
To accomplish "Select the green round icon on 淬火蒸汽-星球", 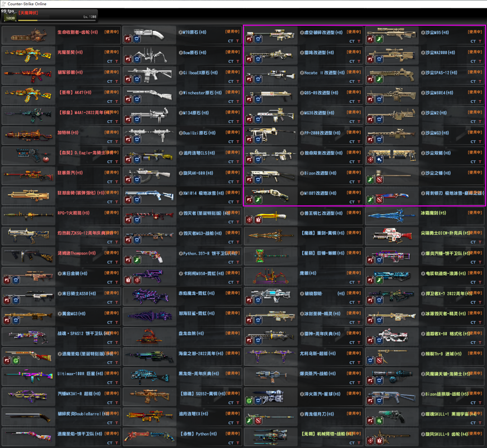I will click(x=249, y=401).
